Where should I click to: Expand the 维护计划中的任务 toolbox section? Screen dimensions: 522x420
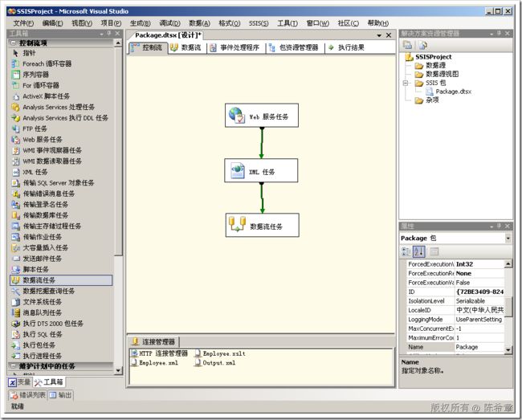pyautogui.click(x=14, y=366)
